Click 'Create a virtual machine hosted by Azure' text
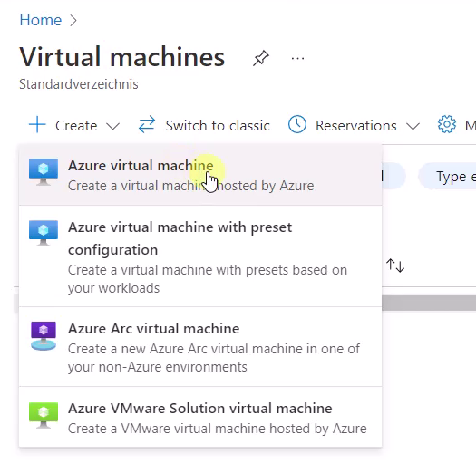This screenshot has width=476, height=473. tap(190, 186)
